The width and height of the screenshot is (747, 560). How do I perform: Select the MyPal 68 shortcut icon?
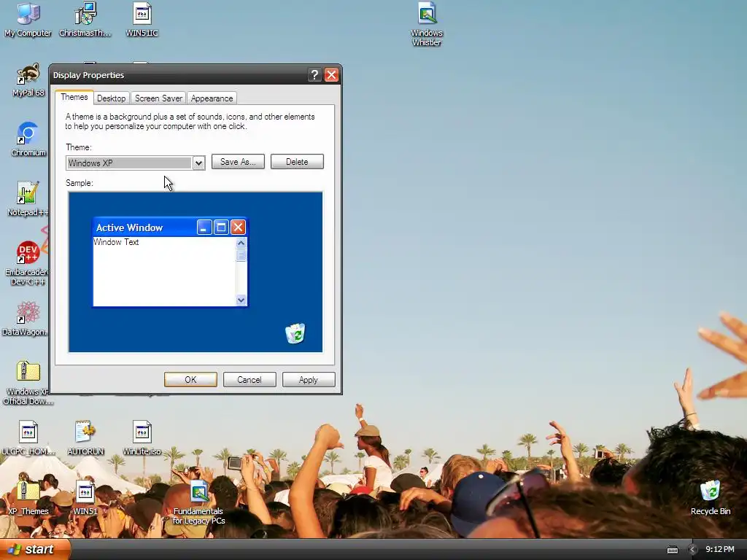click(28, 80)
